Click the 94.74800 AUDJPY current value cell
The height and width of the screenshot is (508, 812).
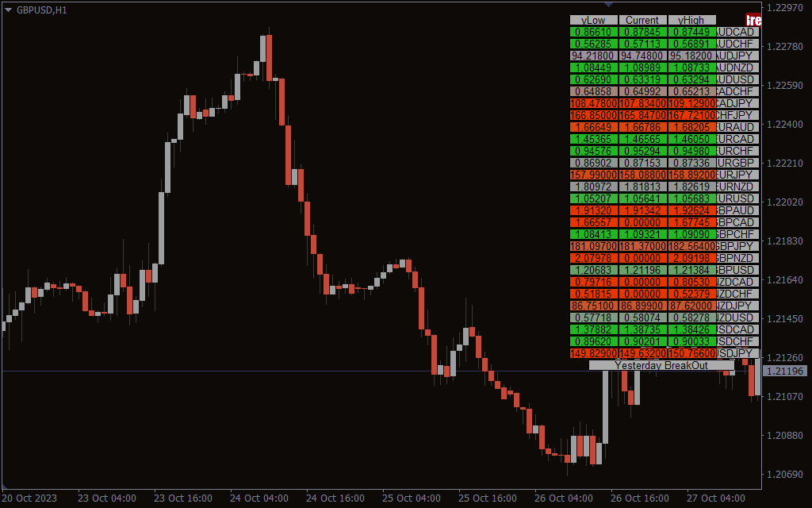click(x=642, y=56)
